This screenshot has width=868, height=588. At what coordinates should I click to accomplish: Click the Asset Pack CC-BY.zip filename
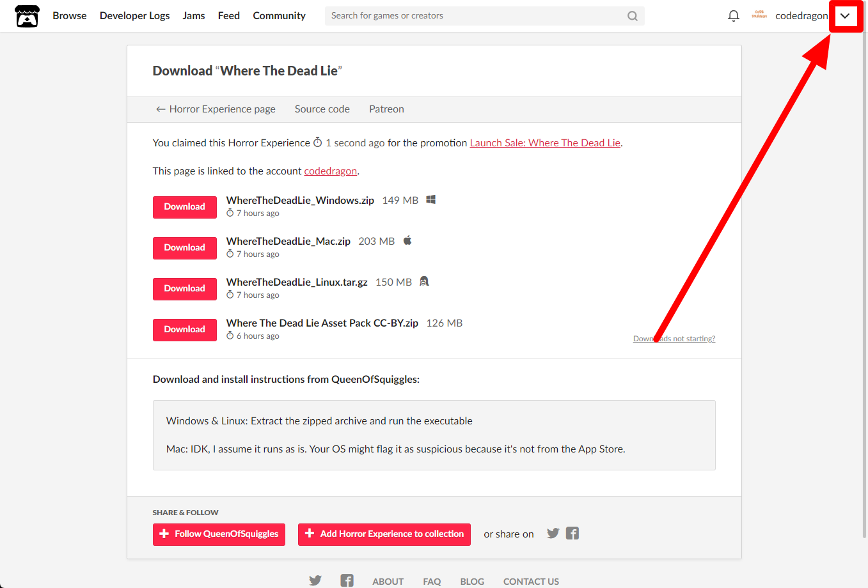pos(322,323)
